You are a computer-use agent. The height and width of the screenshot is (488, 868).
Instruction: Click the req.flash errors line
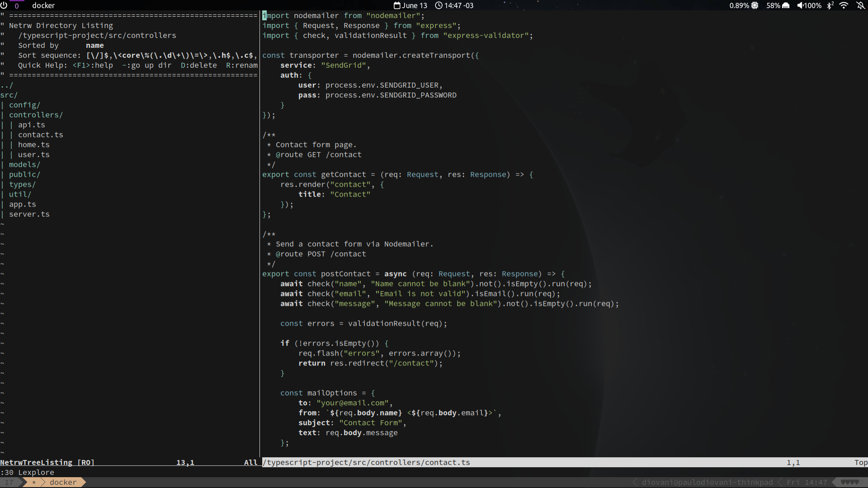(380, 354)
